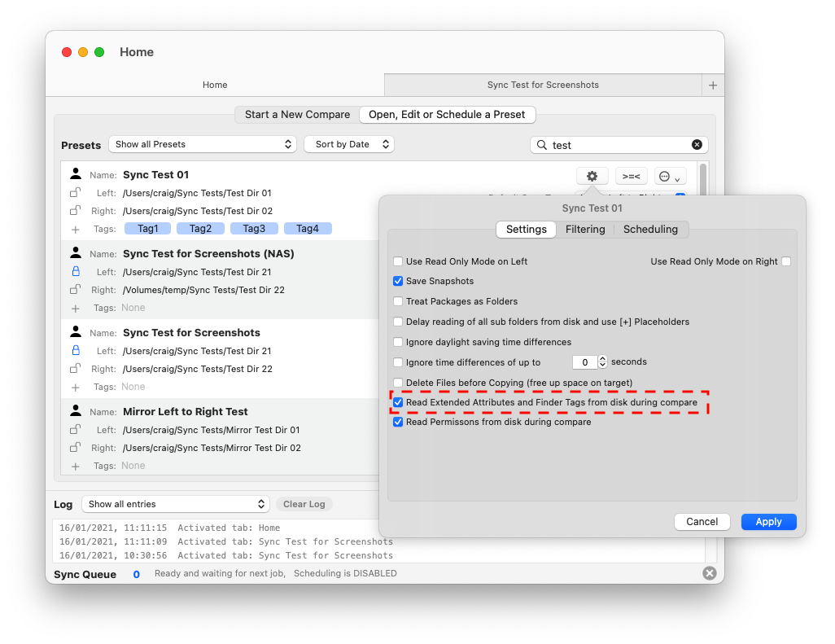835x644 pixels.
Task: Switch to the Sync Test for Screenshots tab
Action: coord(542,85)
